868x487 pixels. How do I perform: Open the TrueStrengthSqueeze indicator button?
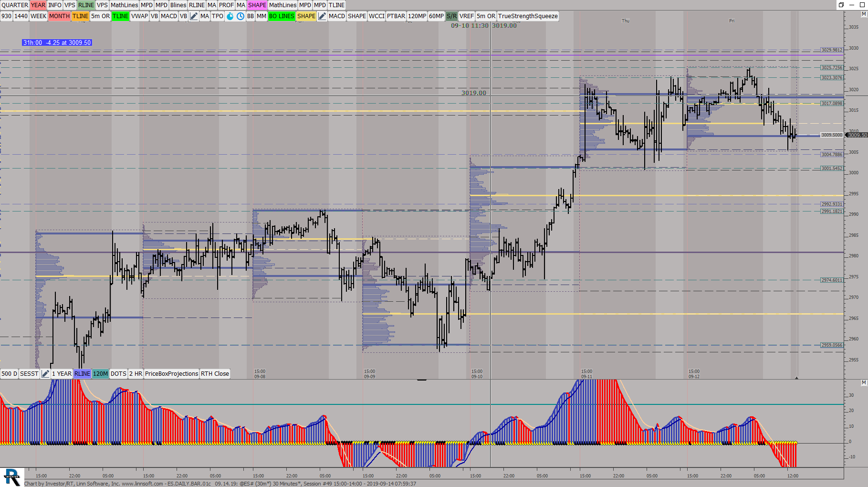(528, 16)
